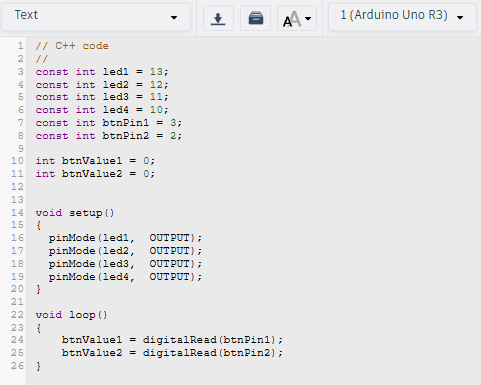The image size is (481, 385).
Task: Click line number 12 in the gutter
Action: tap(17, 187)
